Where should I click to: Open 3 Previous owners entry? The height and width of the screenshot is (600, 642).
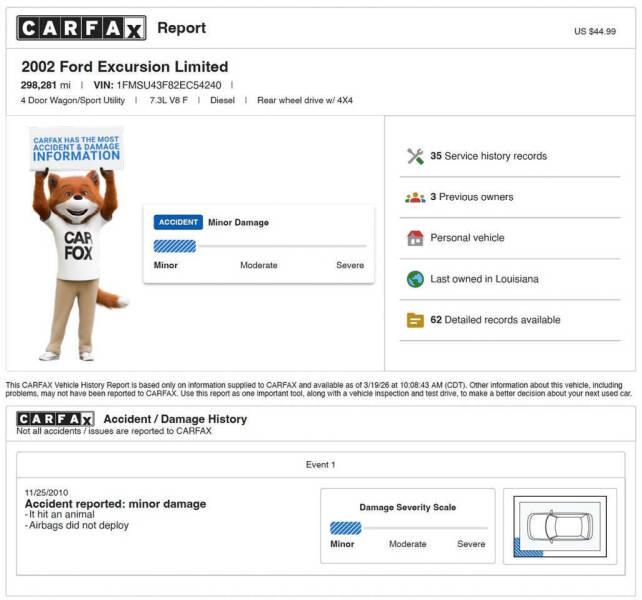472,197
